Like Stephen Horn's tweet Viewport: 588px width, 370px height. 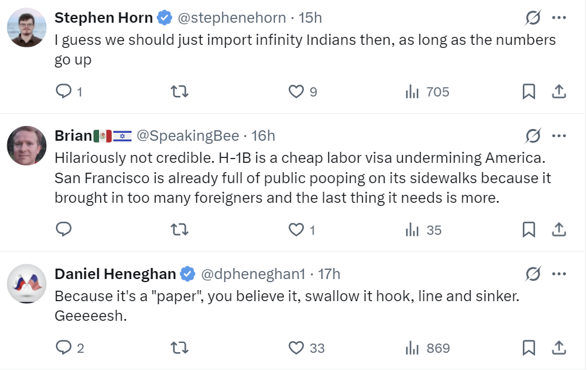(296, 92)
